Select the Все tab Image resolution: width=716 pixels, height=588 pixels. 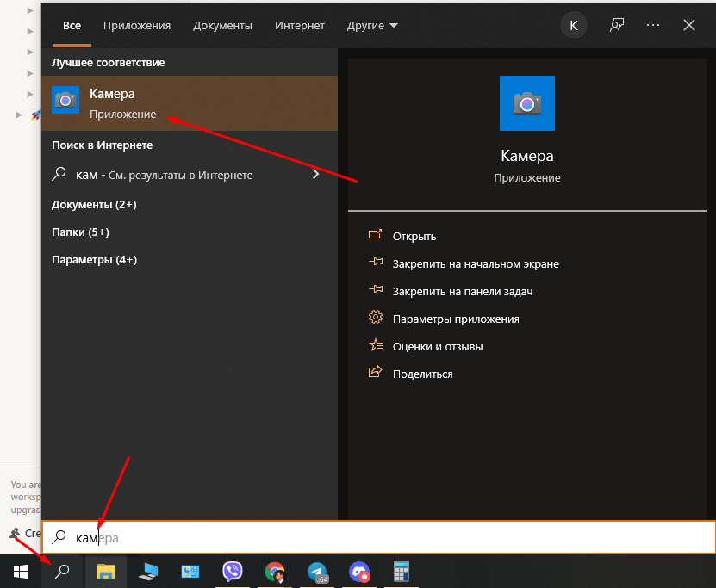coord(72,26)
